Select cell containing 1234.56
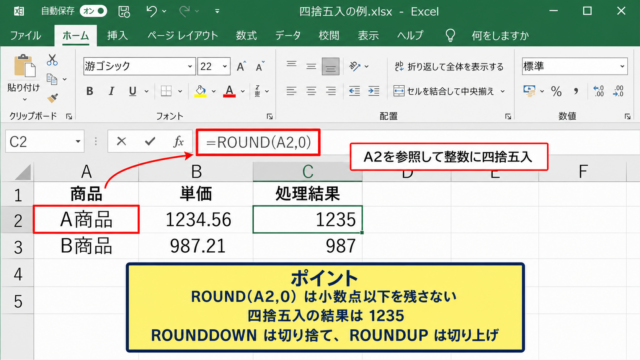This screenshot has width=640, height=360. tap(196, 220)
